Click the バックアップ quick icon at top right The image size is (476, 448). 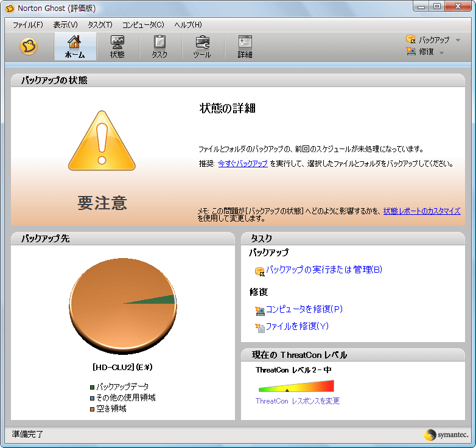[x=410, y=39]
